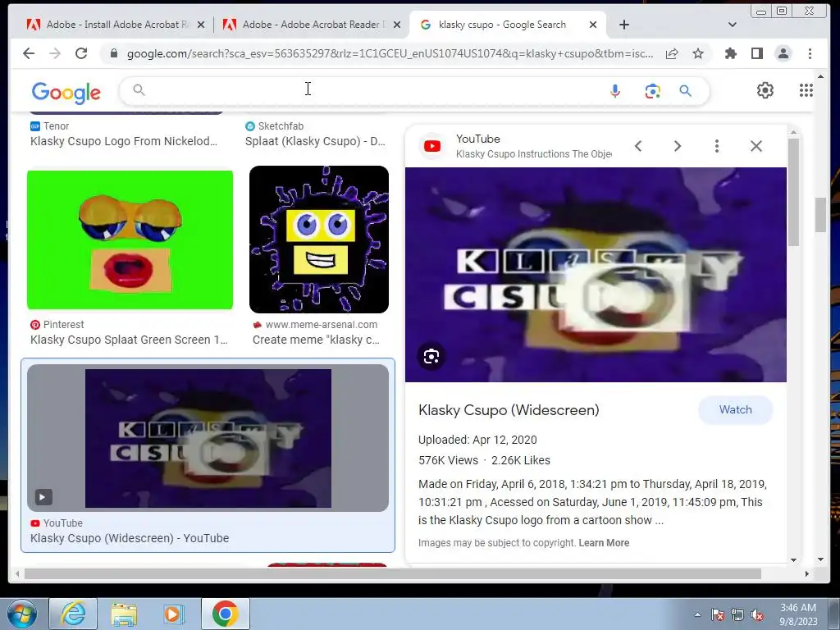Select the meme-arsenal Splaat thumbnail

pos(319,240)
